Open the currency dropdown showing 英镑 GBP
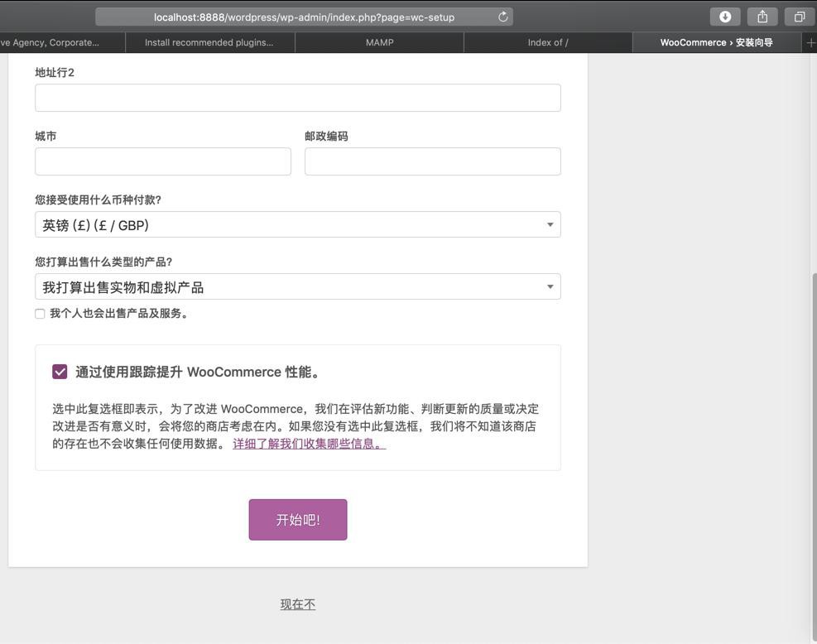 pos(297,224)
